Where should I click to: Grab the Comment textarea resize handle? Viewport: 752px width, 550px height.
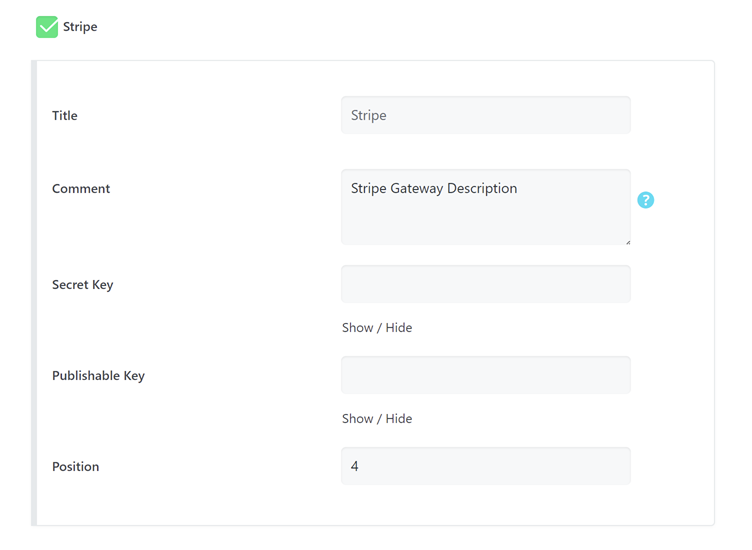(x=627, y=241)
